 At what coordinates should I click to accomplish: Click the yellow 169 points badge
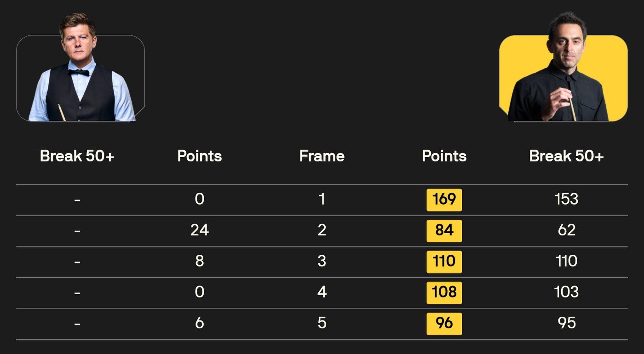click(444, 200)
